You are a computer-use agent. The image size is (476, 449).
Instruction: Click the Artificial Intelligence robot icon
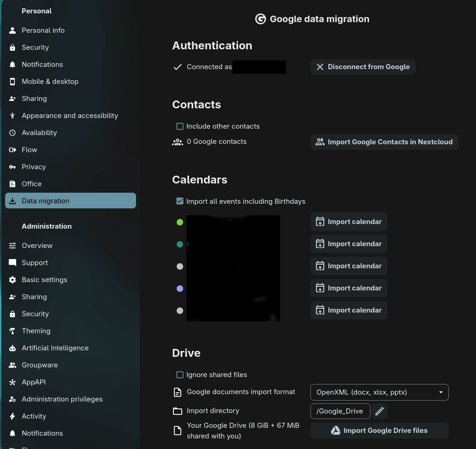click(12, 348)
